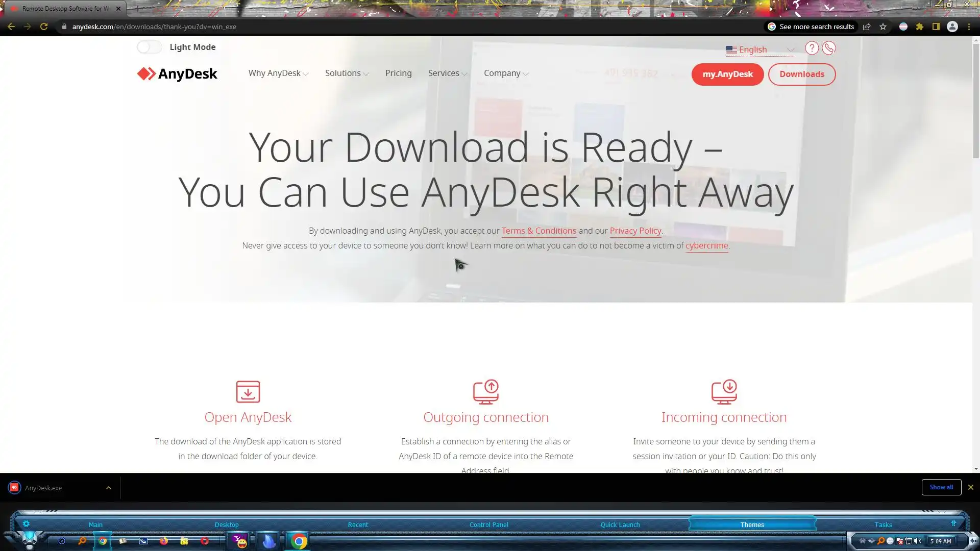This screenshot has height=551, width=980.
Task: Bookmark this page with star icon
Action: point(883,27)
